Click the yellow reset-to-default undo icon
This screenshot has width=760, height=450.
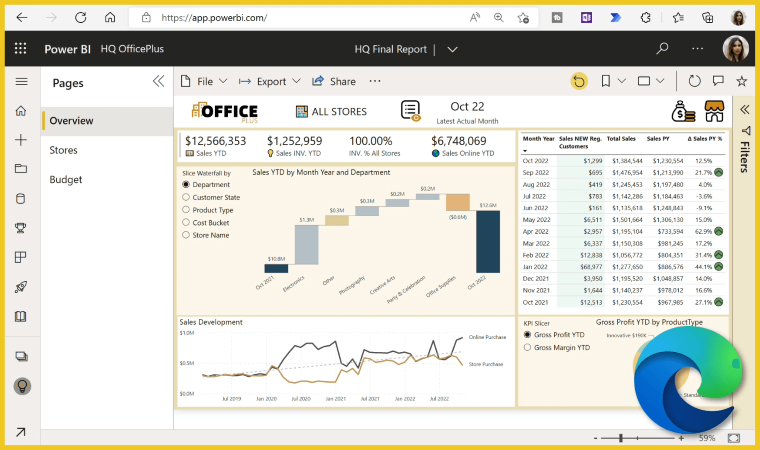[x=578, y=81]
